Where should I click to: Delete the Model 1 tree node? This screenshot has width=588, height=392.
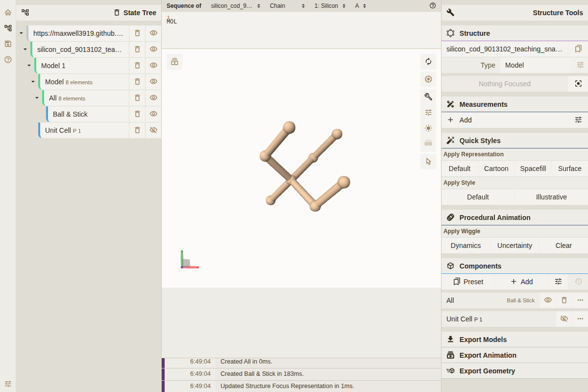(137, 65)
